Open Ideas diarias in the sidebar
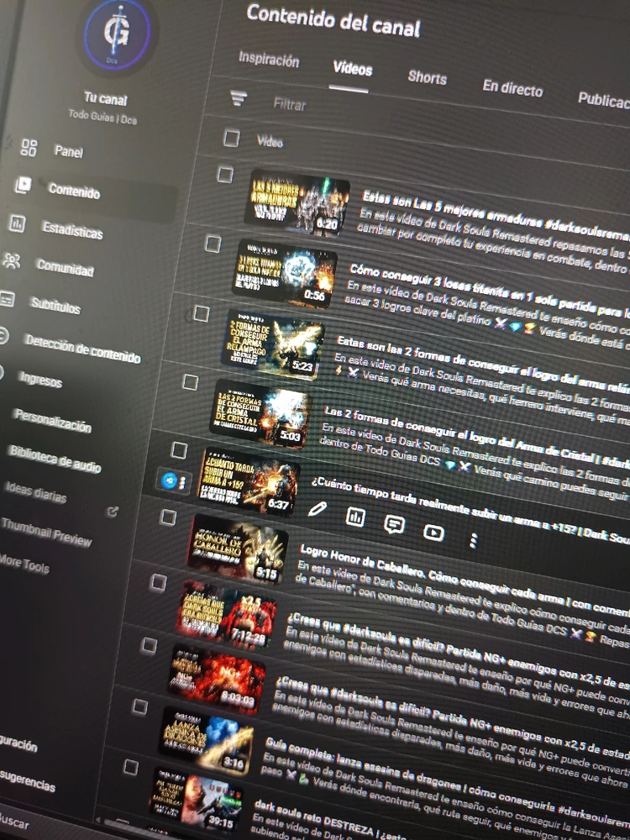630x840 pixels. click(x=36, y=493)
